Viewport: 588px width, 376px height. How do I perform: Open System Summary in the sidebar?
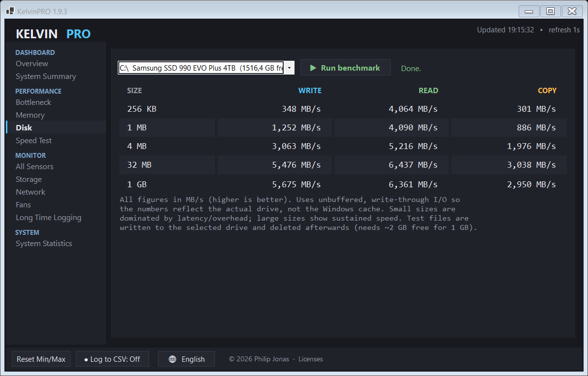[x=46, y=76]
